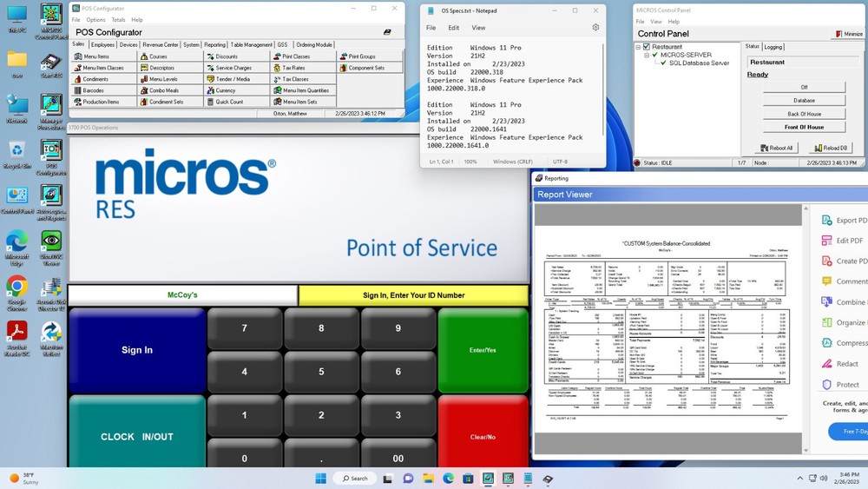The image size is (868, 489).
Task: Open Condiments in POS Configurator
Action: coord(103,79)
